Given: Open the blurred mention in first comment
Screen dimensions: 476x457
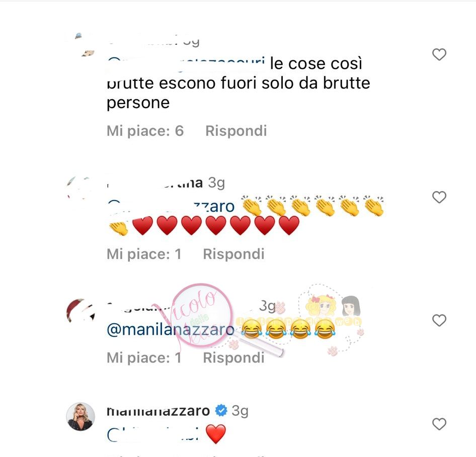Looking at the screenshot, I should [x=186, y=64].
